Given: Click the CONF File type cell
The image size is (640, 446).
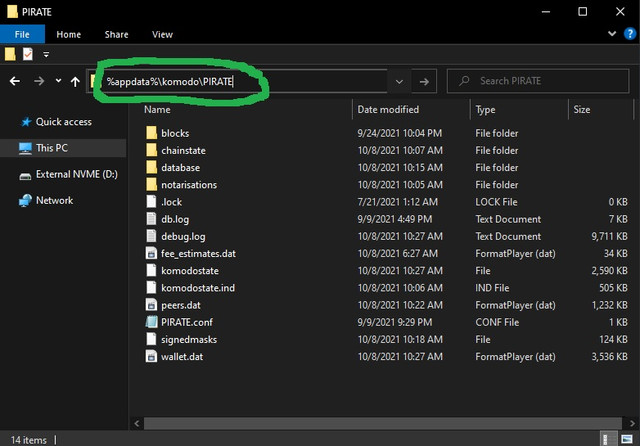Looking at the screenshot, I should [497, 322].
